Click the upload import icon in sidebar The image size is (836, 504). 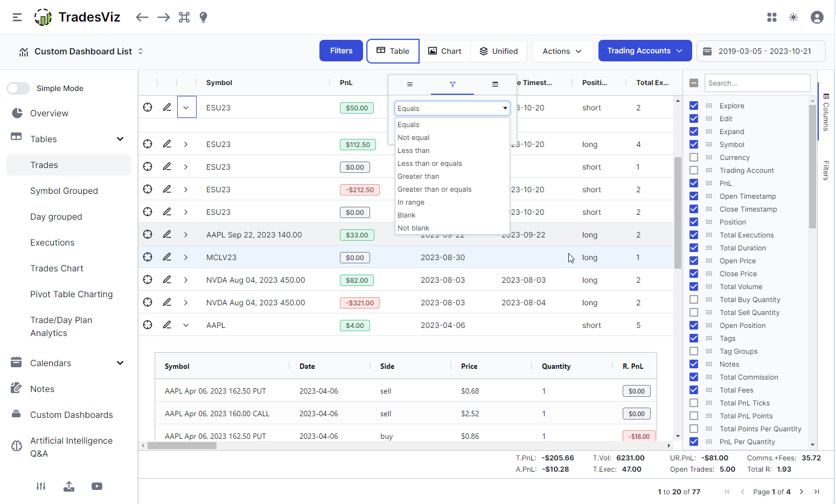69,486
